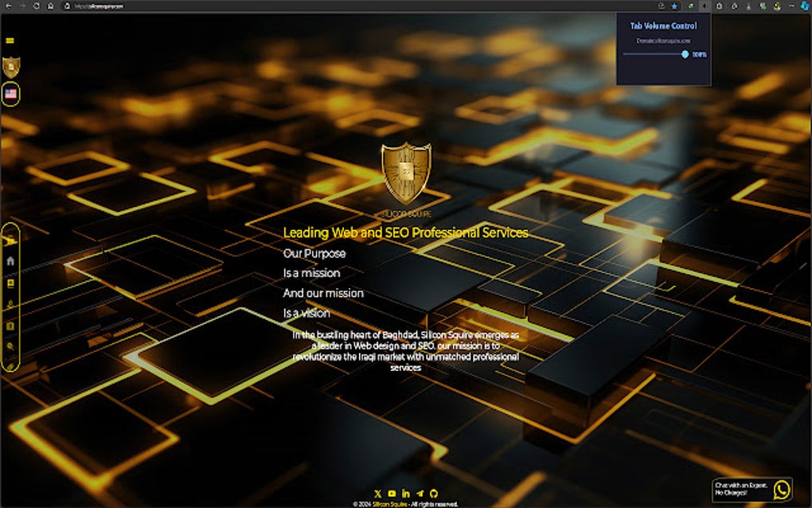This screenshot has height=508, width=812.
Task: Click the large central shield logo
Action: pos(406,173)
